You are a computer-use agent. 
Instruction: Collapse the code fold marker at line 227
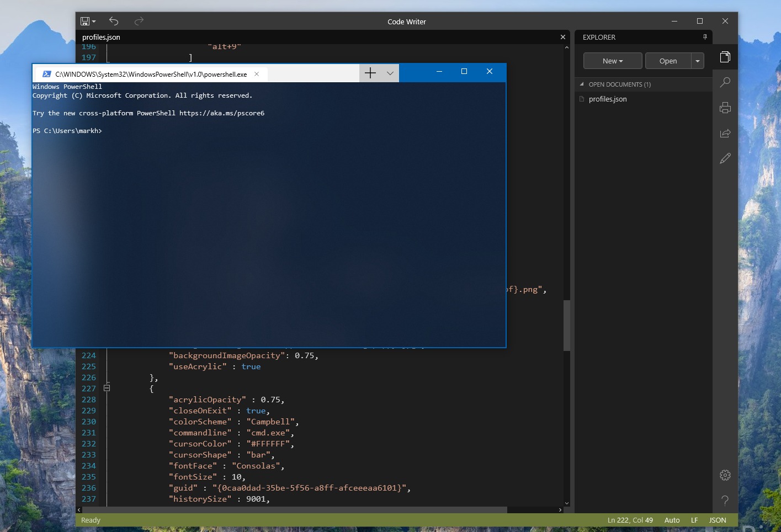point(107,388)
